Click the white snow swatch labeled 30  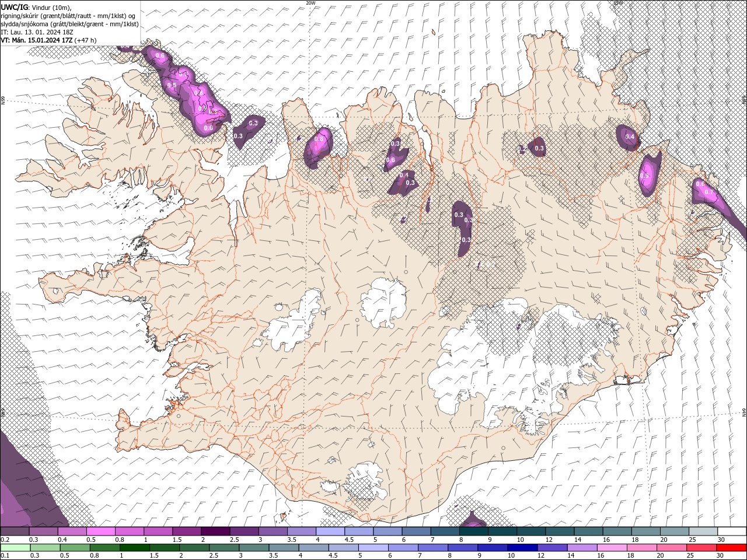click(x=732, y=531)
